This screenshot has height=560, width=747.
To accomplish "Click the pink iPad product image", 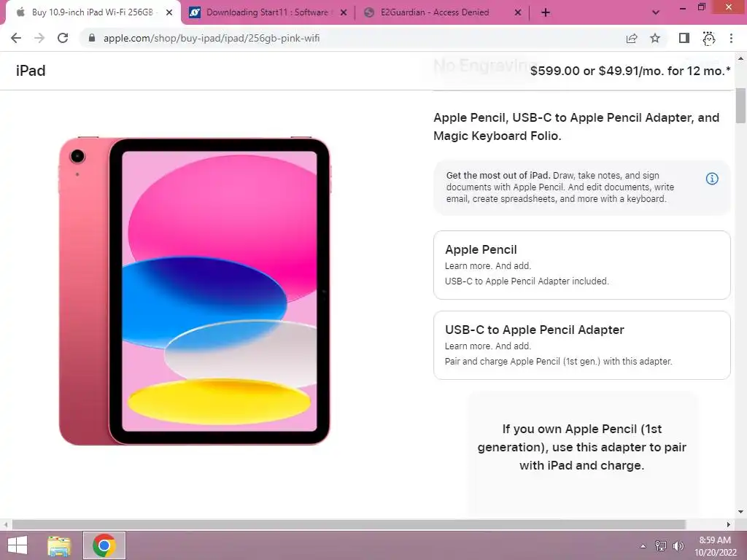I will [194, 291].
